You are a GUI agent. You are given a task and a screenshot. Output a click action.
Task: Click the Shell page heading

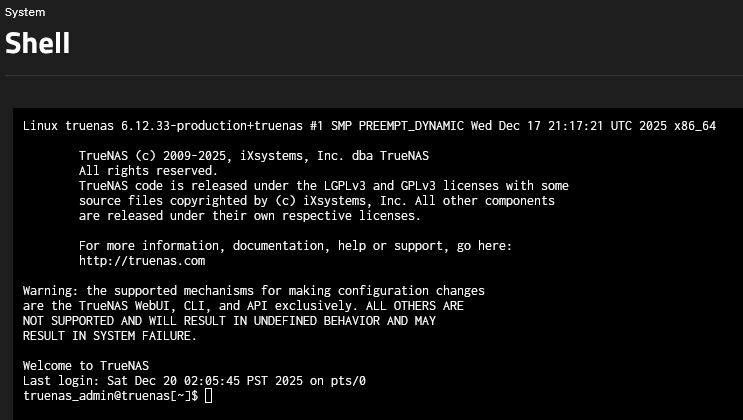click(x=38, y=43)
